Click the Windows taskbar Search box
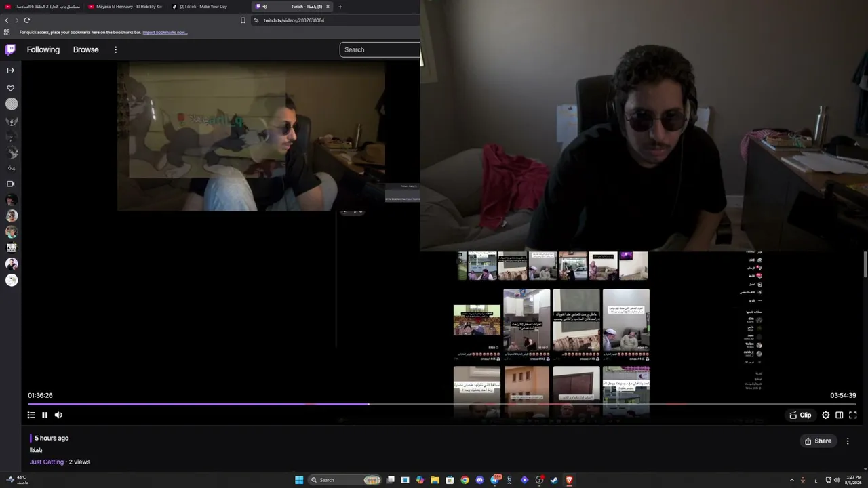 344,480
